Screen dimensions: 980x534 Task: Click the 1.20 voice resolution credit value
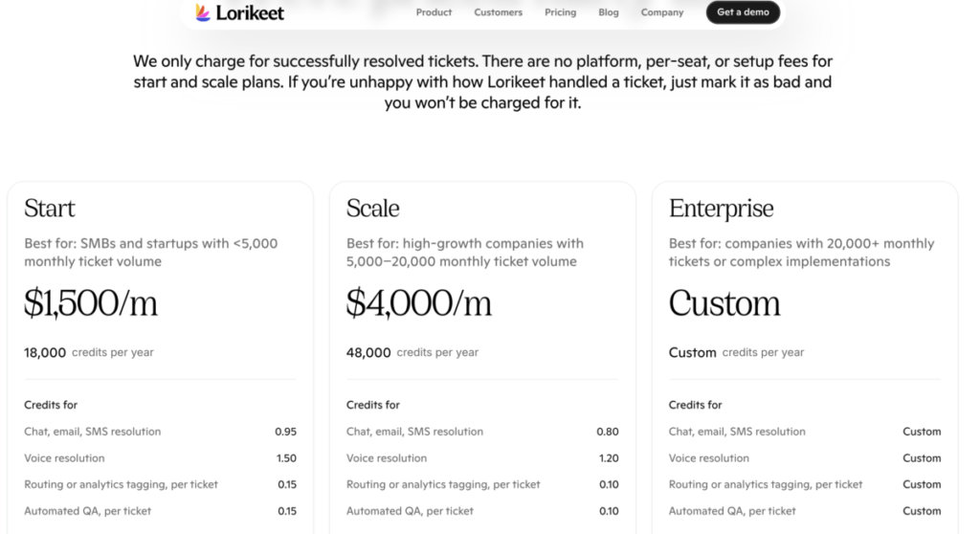coord(608,458)
